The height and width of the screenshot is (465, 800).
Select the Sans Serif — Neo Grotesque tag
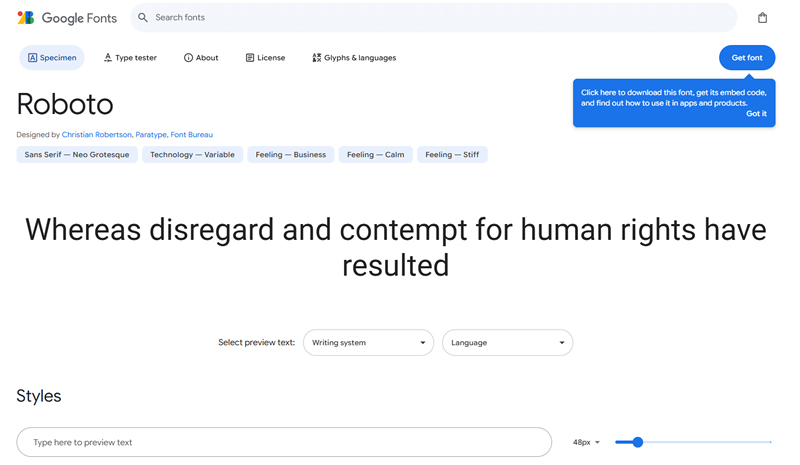77,155
